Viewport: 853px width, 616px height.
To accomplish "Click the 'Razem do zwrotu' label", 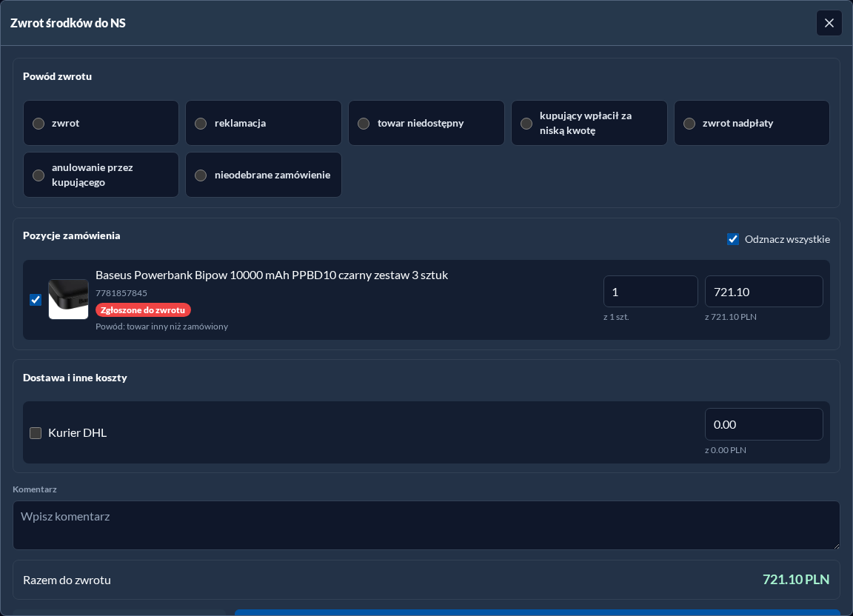I will pyautogui.click(x=67, y=580).
